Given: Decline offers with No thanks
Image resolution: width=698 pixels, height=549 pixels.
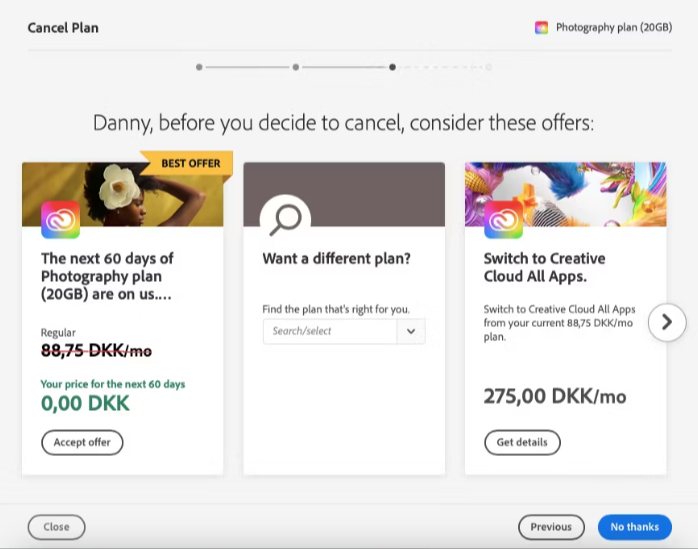Looking at the screenshot, I should [635, 527].
